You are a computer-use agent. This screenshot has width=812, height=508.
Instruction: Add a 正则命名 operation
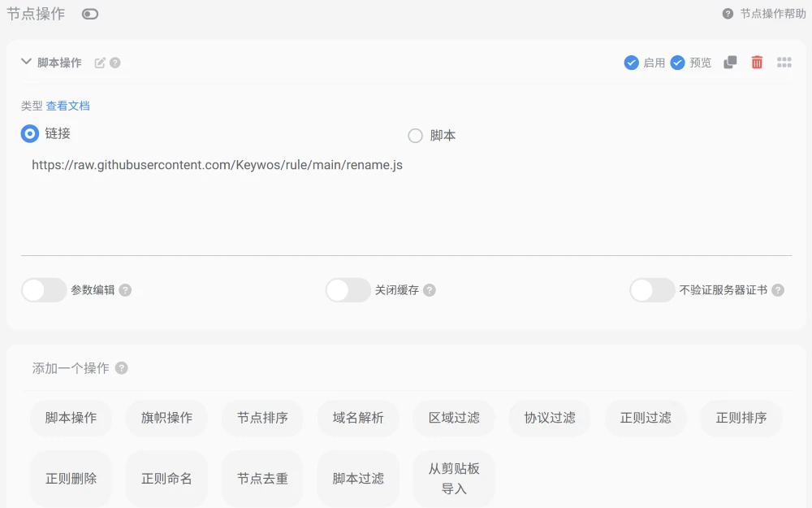(166, 479)
